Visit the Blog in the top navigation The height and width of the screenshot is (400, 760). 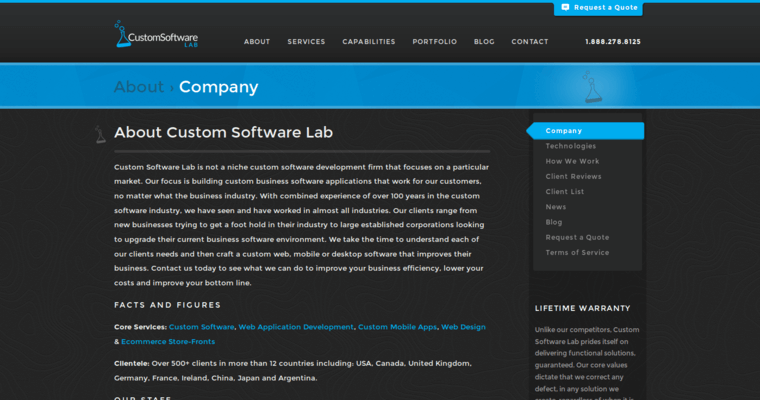[x=484, y=42]
